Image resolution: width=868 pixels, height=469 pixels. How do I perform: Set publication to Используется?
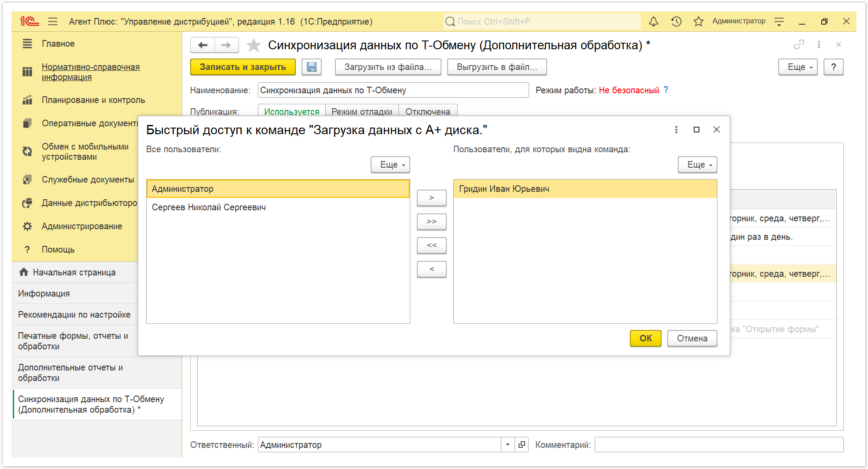[291, 111]
